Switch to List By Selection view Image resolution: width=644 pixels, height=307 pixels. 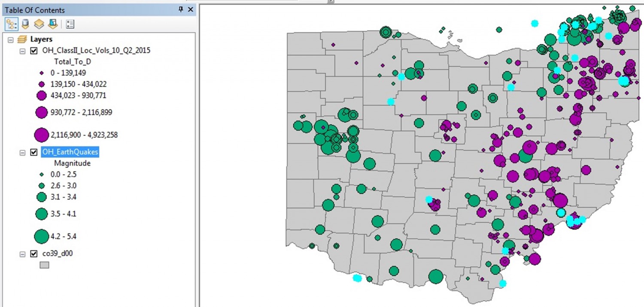tap(52, 24)
